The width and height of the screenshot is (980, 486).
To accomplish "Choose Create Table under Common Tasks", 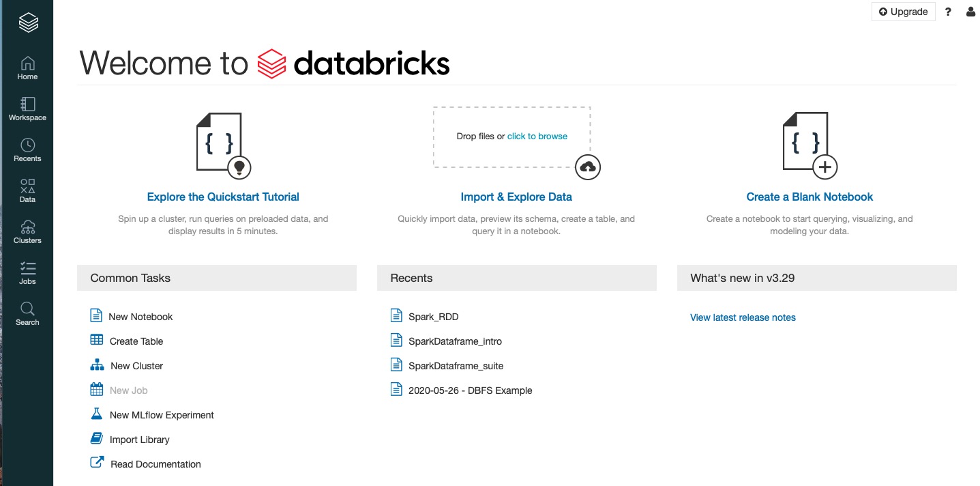I will coord(127,341).
